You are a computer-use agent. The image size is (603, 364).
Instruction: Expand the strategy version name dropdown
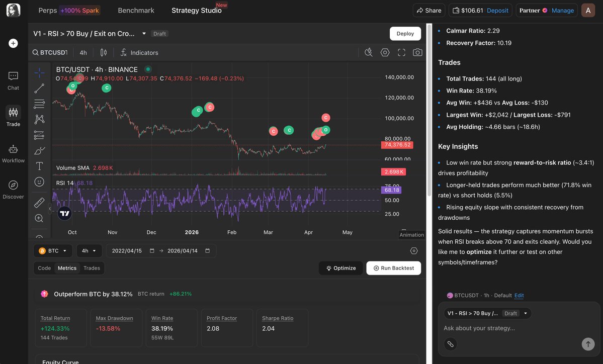click(144, 34)
